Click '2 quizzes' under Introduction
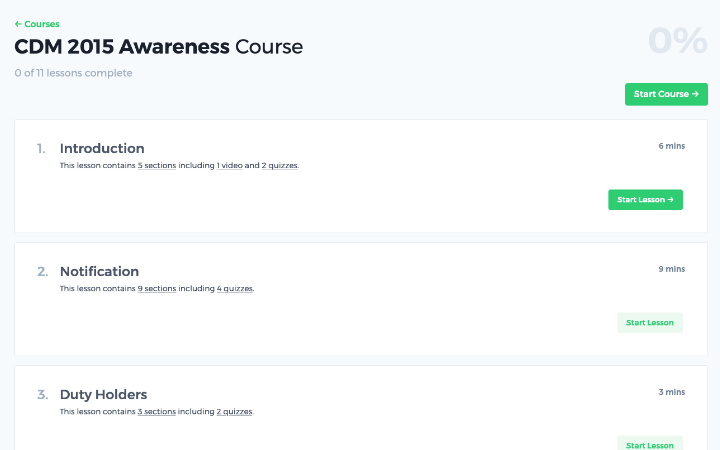This screenshot has height=450, width=720. pos(280,165)
